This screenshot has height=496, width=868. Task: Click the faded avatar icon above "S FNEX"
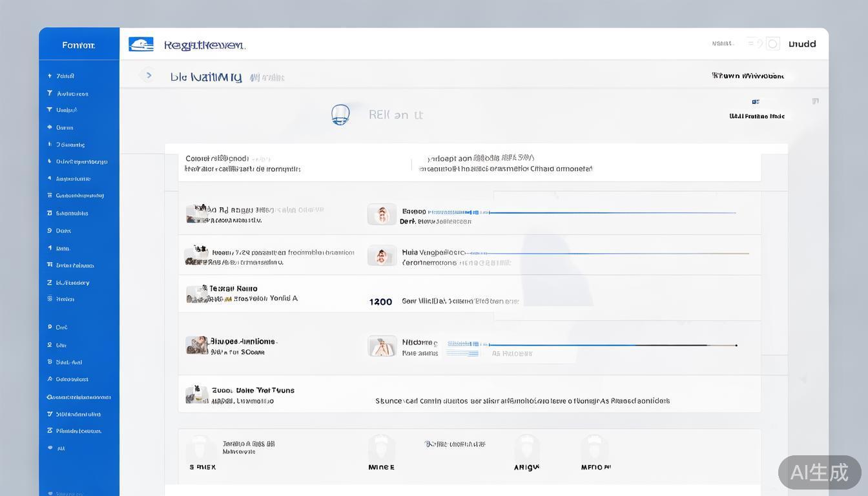coord(200,448)
